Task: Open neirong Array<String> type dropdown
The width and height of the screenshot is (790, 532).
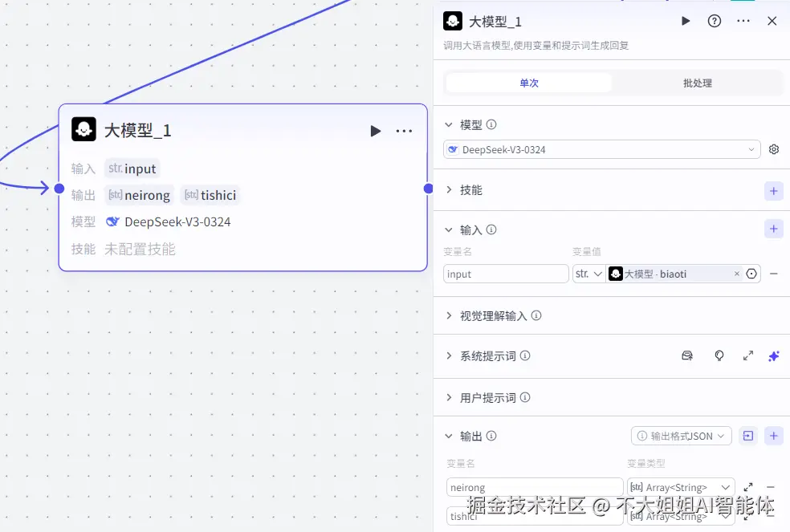Action: point(681,487)
